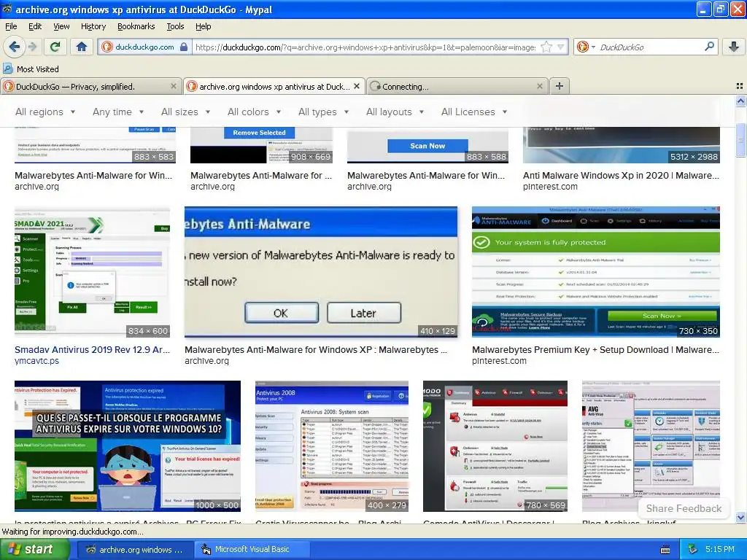Expand the All types filter
The height and width of the screenshot is (560, 747).
click(x=323, y=112)
